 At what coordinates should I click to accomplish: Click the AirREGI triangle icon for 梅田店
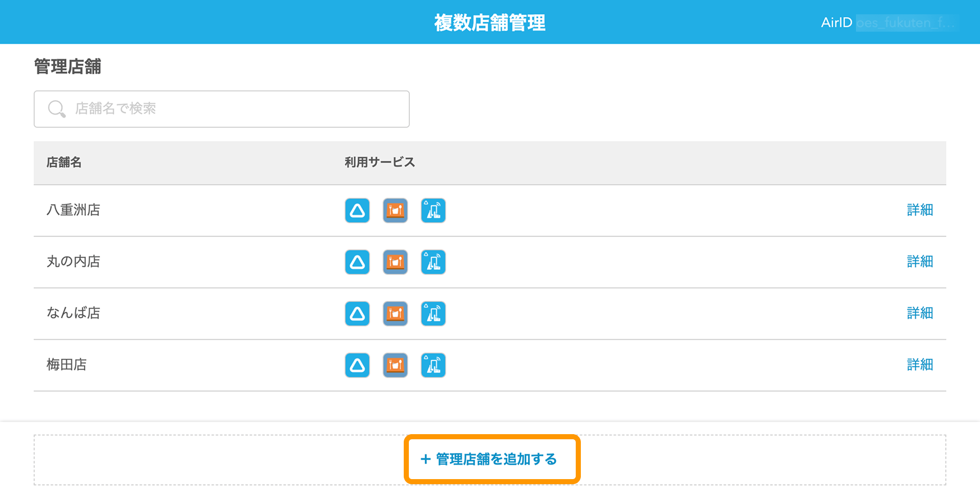click(x=357, y=365)
